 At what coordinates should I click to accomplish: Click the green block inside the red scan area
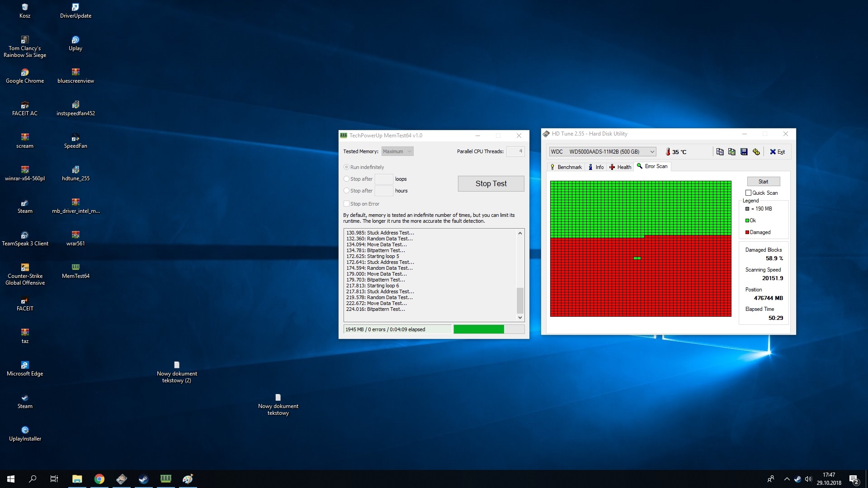coord(637,258)
